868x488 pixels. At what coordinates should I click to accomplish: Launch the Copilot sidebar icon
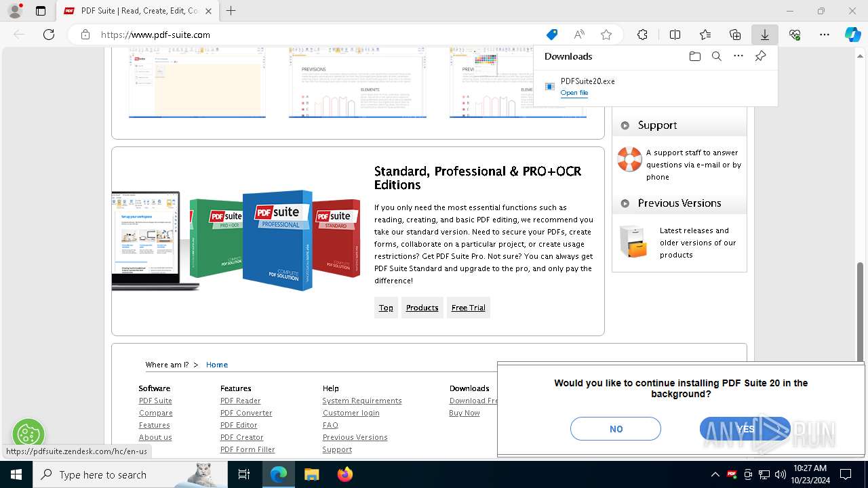852,35
